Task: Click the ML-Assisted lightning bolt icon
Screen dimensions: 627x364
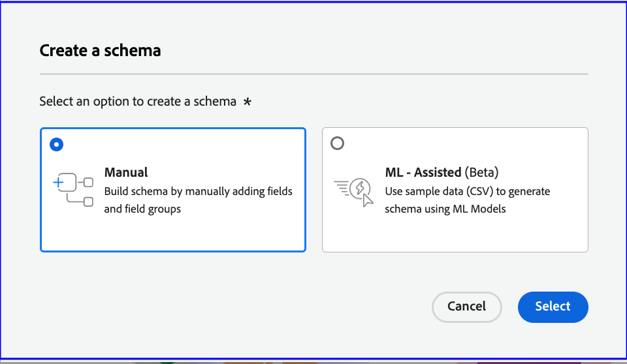Action: (x=358, y=189)
